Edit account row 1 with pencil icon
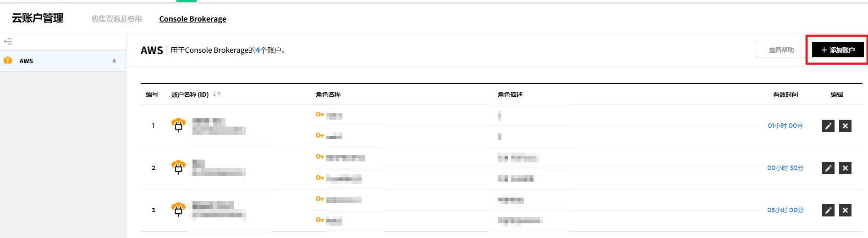Screen dimensions: 868x238 point(828,126)
